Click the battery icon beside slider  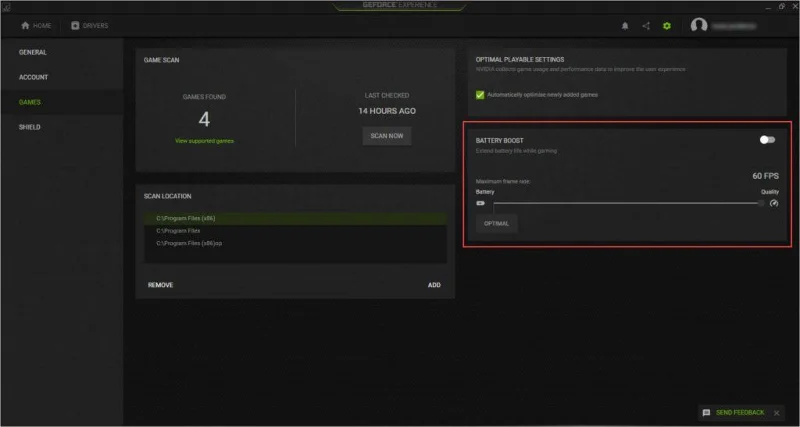point(481,203)
